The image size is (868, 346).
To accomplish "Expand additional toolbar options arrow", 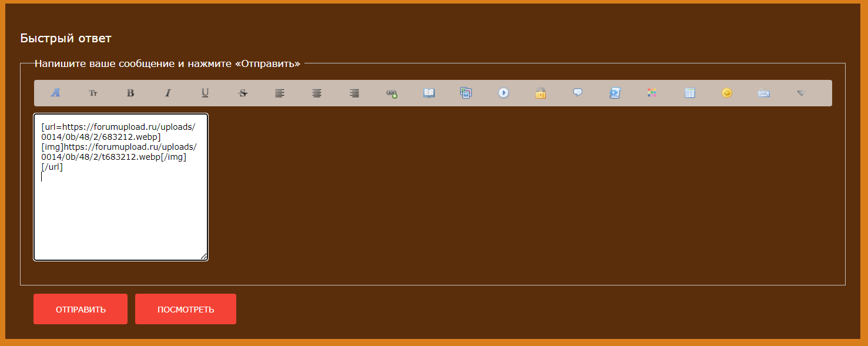I will point(801,93).
